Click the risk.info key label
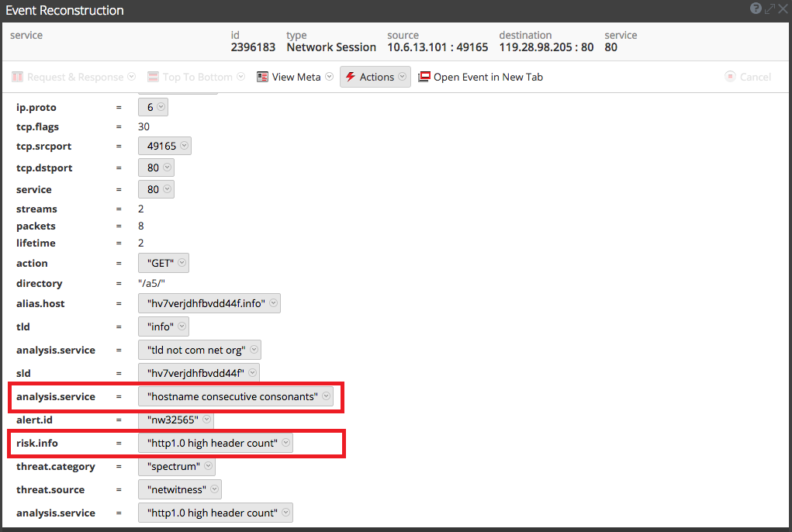The image size is (792, 532). click(x=37, y=443)
